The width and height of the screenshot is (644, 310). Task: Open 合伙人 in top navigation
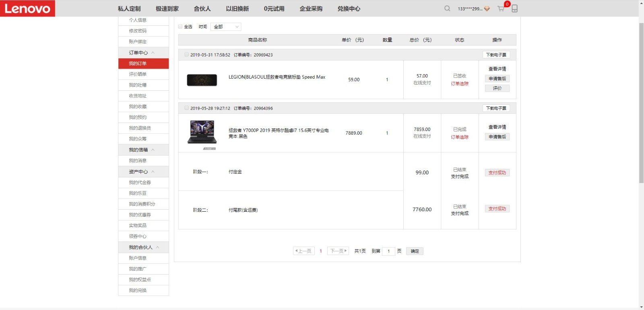tap(202, 8)
